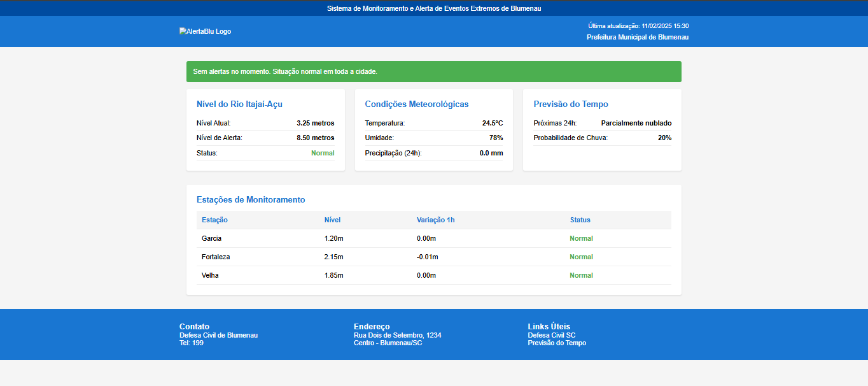Open the Previsão do Tempo footer link
Screen dimensions: 868x386
click(x=557, y=343)
